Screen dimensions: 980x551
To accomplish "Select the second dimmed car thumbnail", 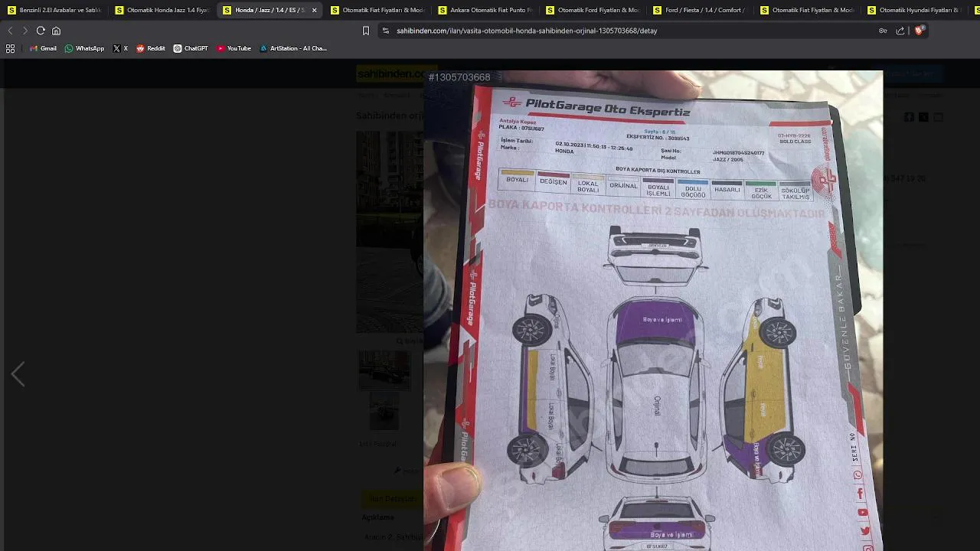I will click(384, 412).
